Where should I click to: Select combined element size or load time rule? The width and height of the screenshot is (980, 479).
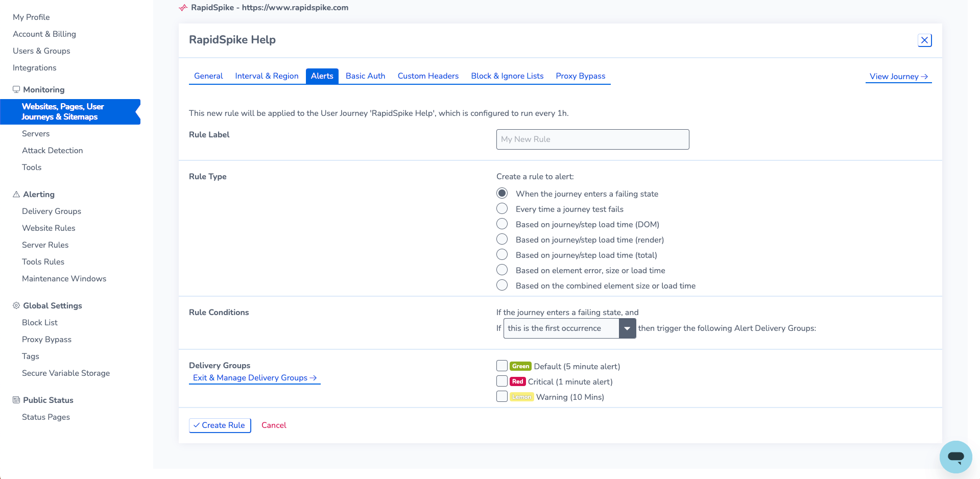[502, 285]
